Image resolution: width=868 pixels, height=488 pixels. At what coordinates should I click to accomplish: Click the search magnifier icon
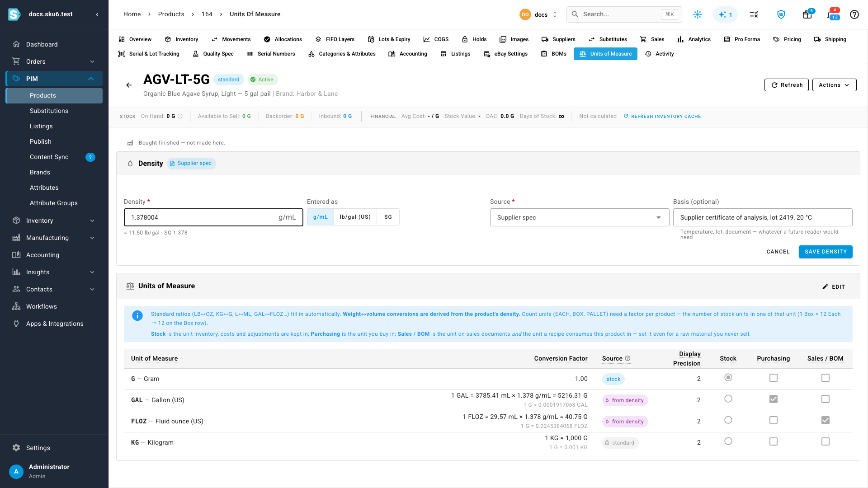click(575, 14)
